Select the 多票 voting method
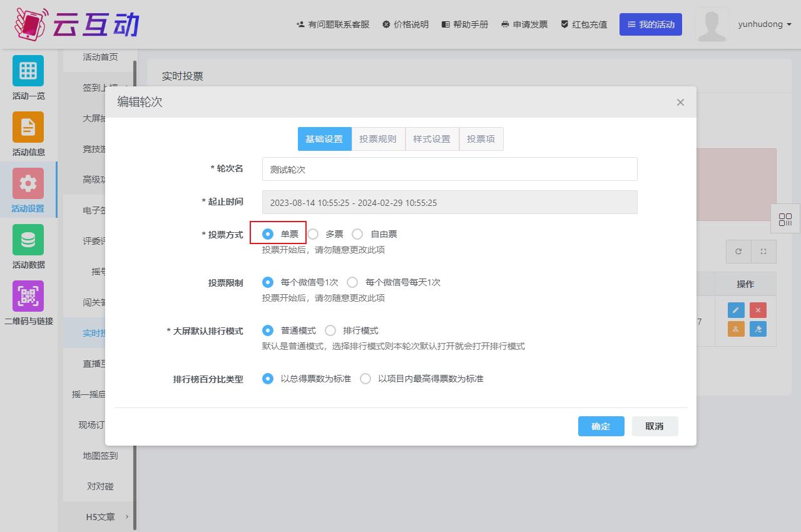This screenshot has width=801, height=532. pyautogui.click(x=313, y=234)
